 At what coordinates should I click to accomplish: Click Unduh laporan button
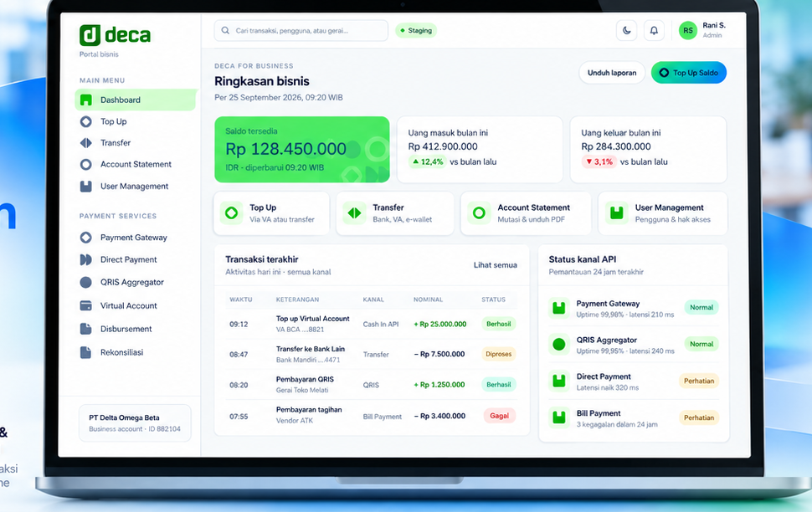click(x=612, y=73)
